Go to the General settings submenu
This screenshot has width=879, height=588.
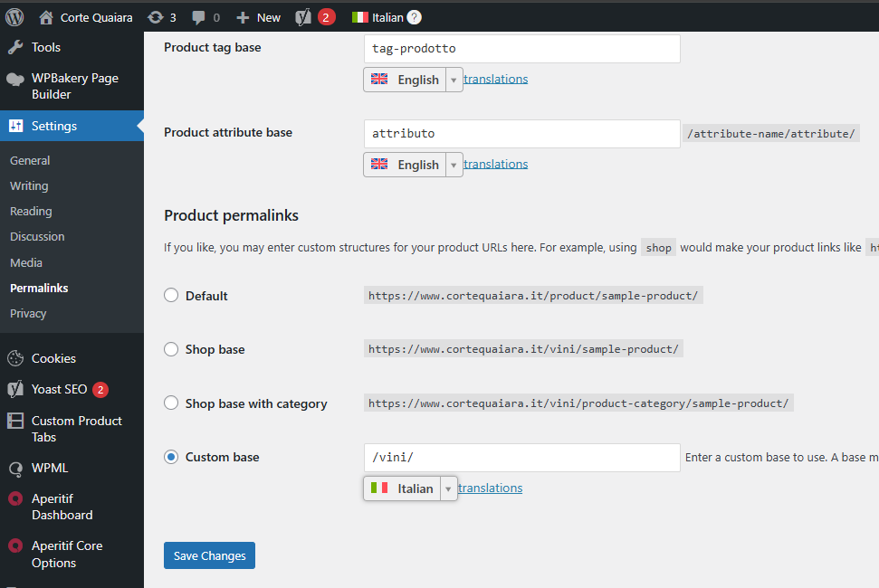tap(30, 160)
